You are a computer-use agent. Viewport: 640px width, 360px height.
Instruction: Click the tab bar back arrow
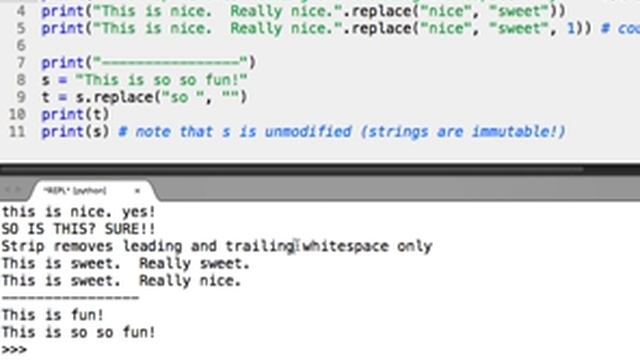7,190
